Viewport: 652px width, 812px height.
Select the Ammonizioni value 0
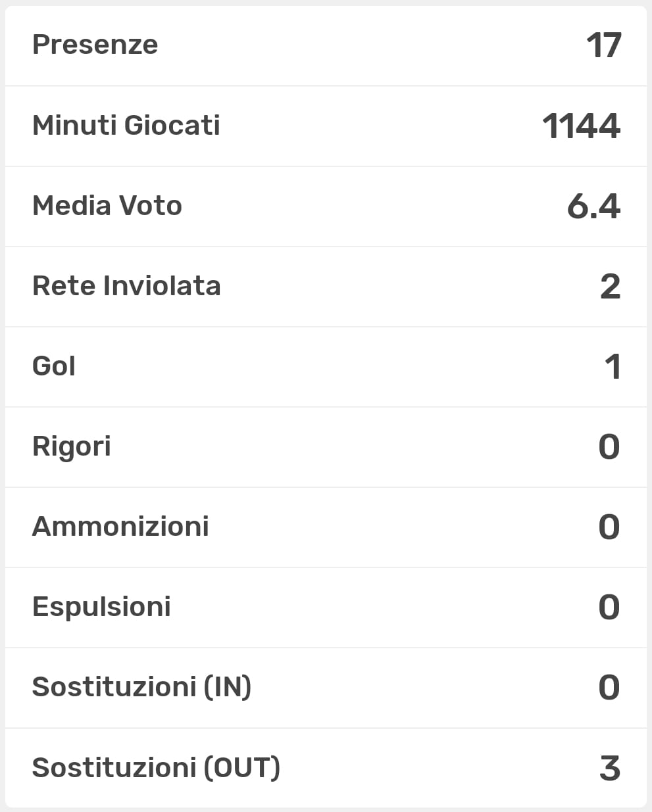click(609, 527)
